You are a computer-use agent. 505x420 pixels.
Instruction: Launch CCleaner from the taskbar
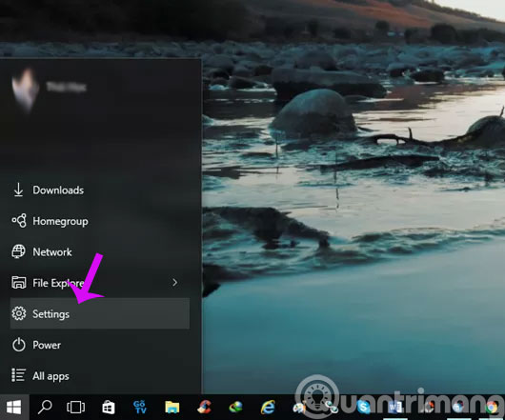pyautogui.click(x=204, y=407)
